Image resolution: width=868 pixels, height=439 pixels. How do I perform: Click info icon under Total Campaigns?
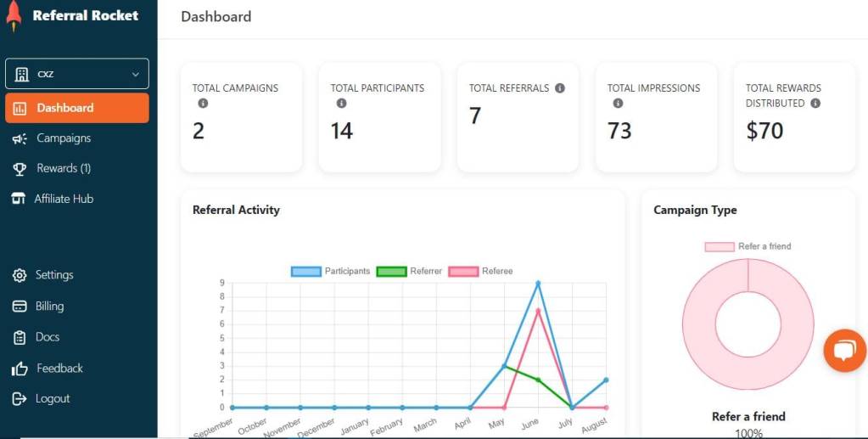click(203, 103)
